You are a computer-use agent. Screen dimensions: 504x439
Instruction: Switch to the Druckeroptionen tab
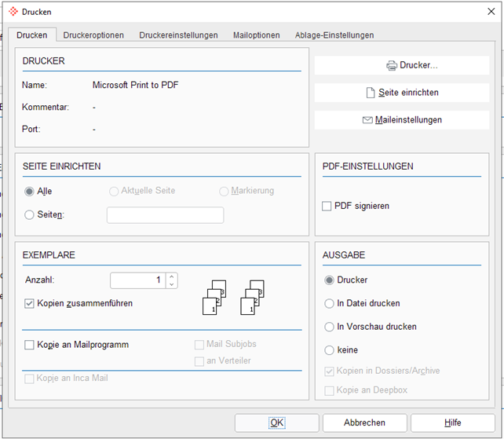tap(93, 35)
